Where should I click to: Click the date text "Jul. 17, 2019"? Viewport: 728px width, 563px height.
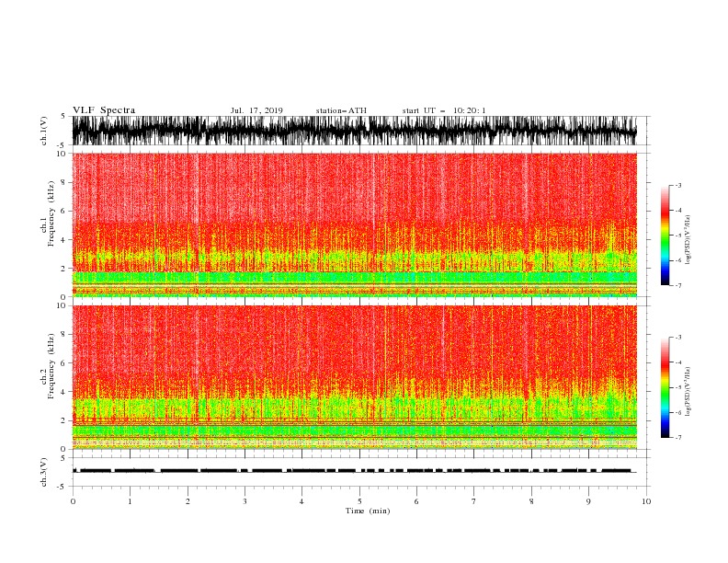pyautogui.click(x=256, y=110)
